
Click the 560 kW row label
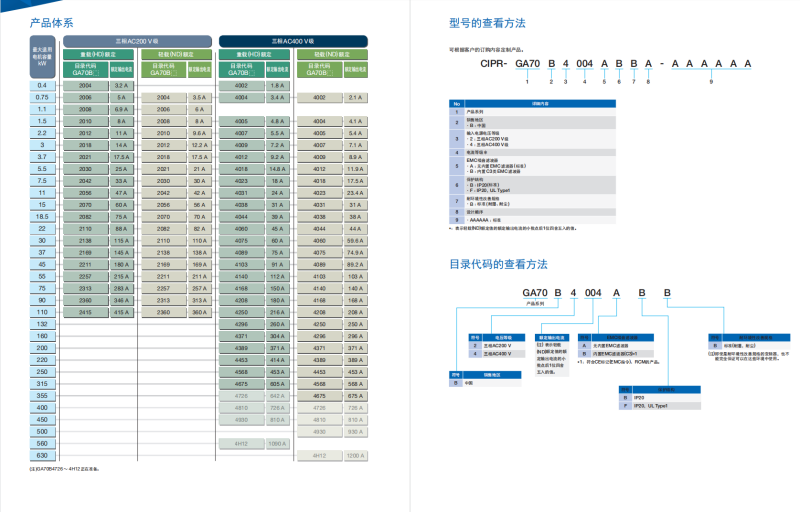coord(42,444)
